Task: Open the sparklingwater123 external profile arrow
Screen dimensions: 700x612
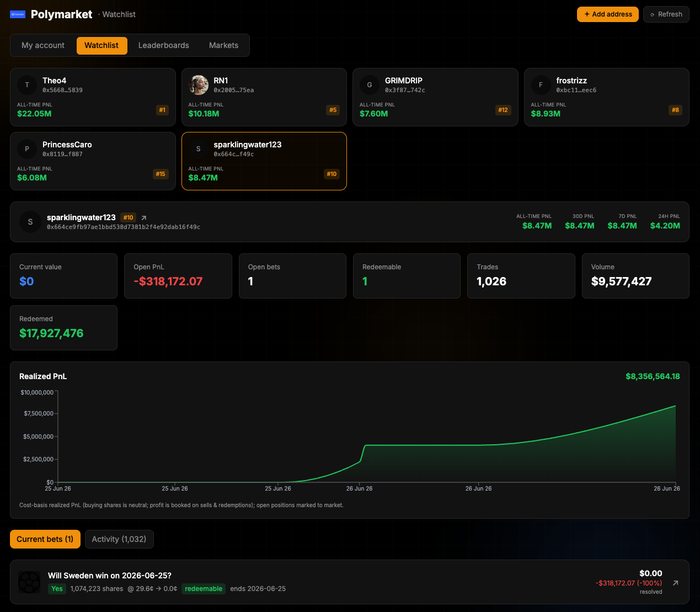Action: (x=144, y=218)
